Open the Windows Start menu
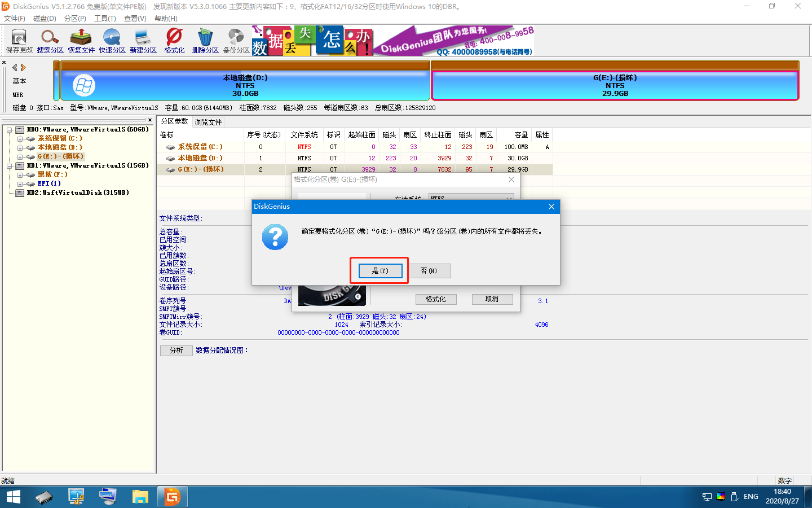 coord(14,497)
